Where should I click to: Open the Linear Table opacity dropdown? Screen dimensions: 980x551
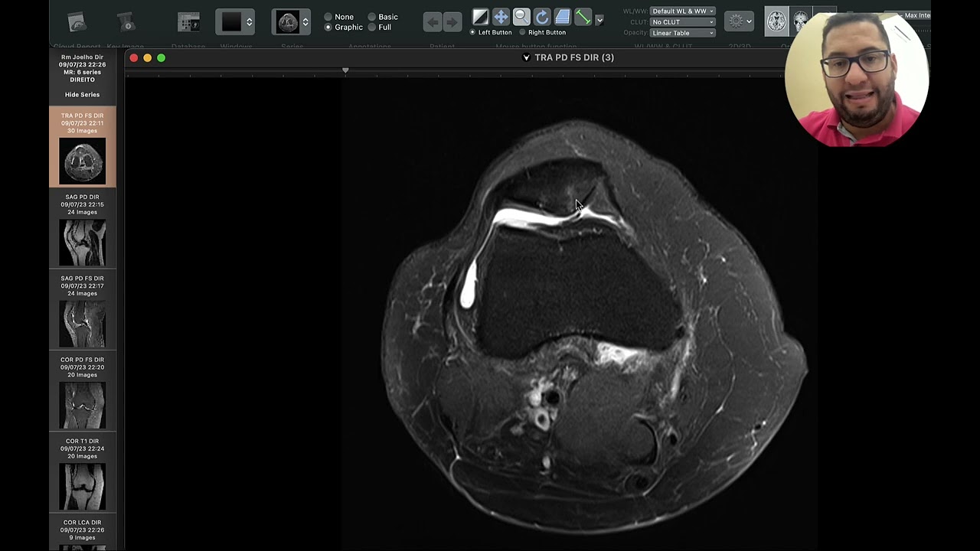(682, 33)
